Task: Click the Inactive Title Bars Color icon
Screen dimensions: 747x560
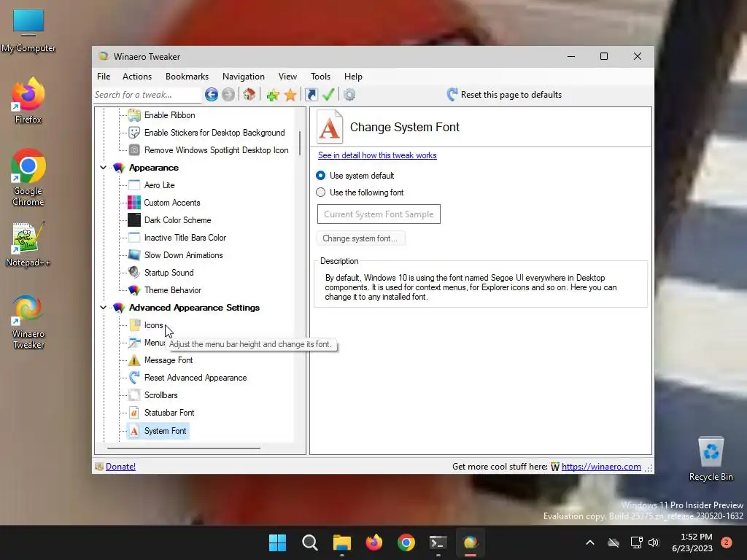Action: [134, 238]
